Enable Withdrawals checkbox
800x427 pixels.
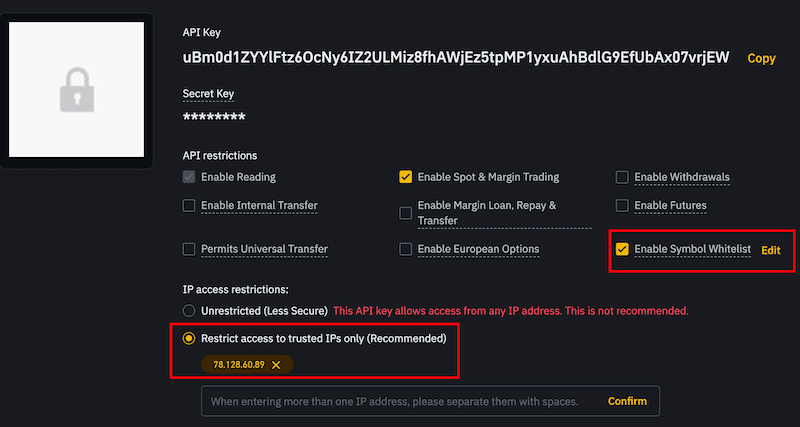[x=622, y=177]
